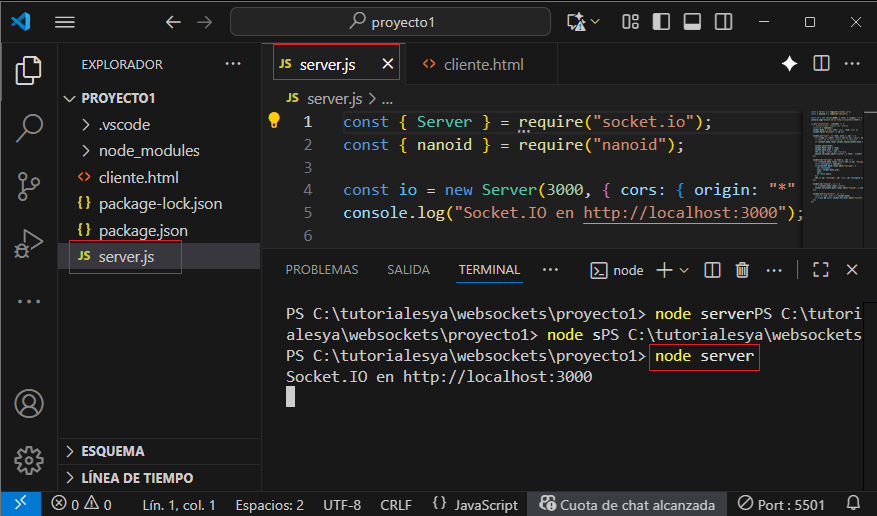The height and width of the screenshot is (516, 877).
Task: Expand the LÍNEA DE TIEMPO section
Action: tap(137, 478)
